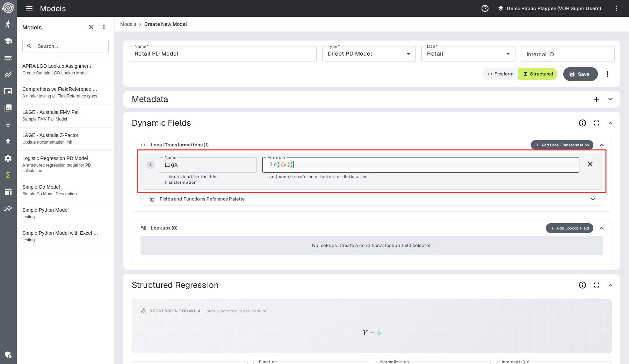Viewport: 629px width, 364px height.
Task: Click the Models breadcrumb link
Action: coord(128,24)
